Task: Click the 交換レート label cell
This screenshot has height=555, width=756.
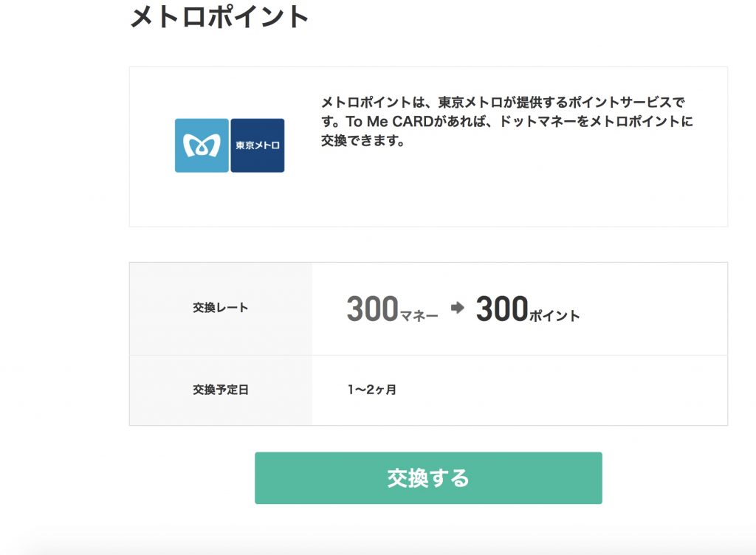Action: [220, 308]
